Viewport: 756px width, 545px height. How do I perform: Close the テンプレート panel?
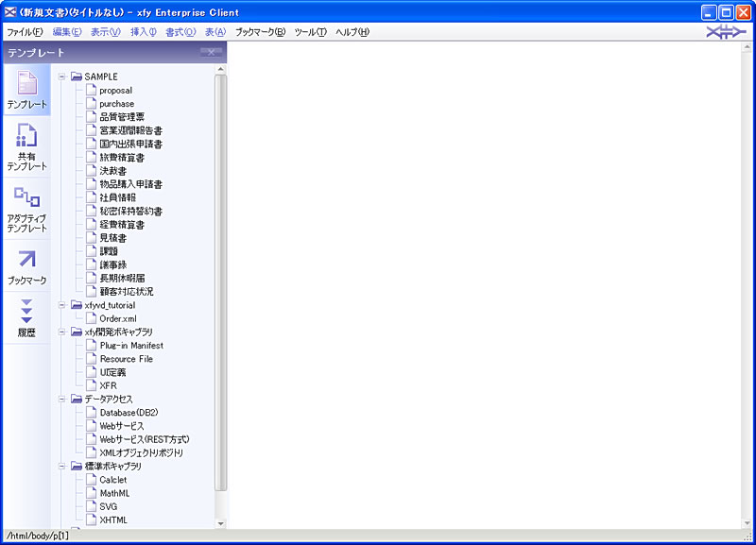(211, 52)
